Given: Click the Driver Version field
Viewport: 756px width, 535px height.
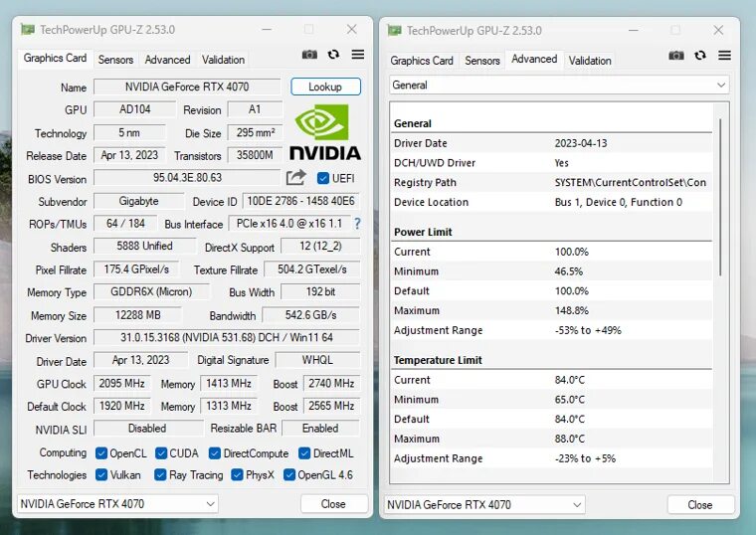Looking at the screenshot, I should point(227,337).
